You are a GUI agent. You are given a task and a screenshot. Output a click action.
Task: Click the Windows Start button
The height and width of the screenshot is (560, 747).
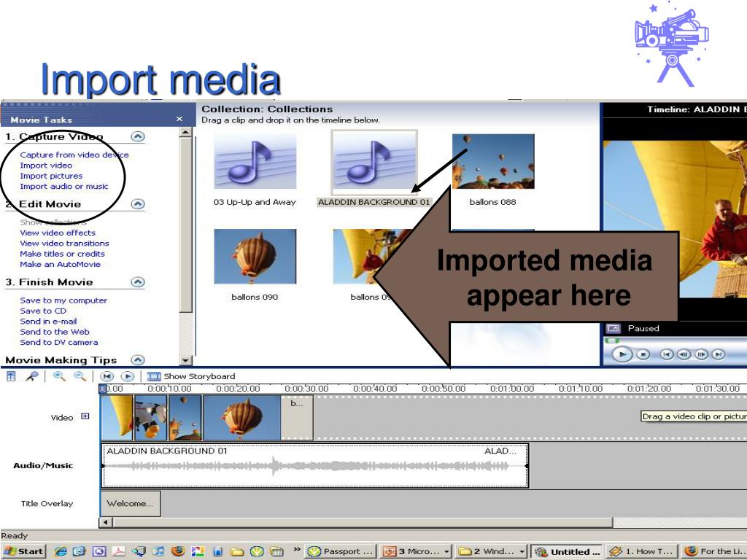pos(24,551)
